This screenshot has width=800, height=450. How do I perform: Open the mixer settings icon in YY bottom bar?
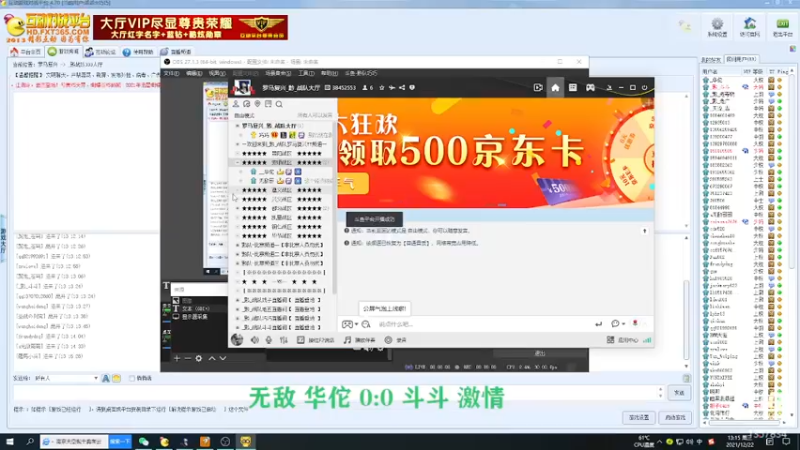[284, 340]
